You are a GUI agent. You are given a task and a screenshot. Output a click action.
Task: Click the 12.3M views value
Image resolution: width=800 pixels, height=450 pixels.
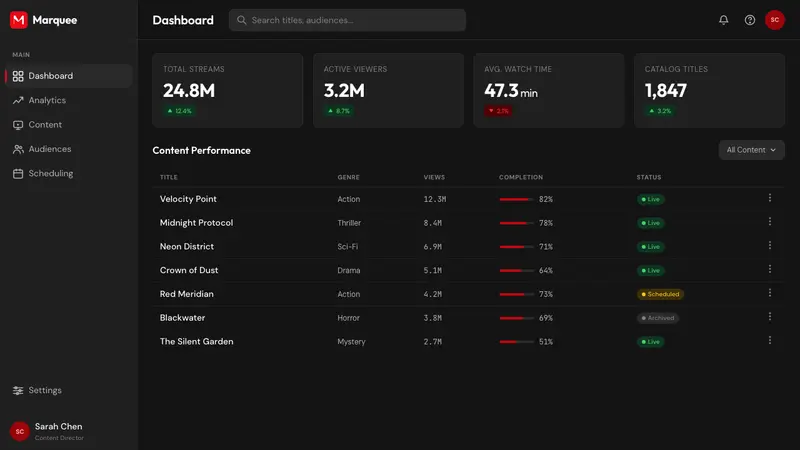435,199
